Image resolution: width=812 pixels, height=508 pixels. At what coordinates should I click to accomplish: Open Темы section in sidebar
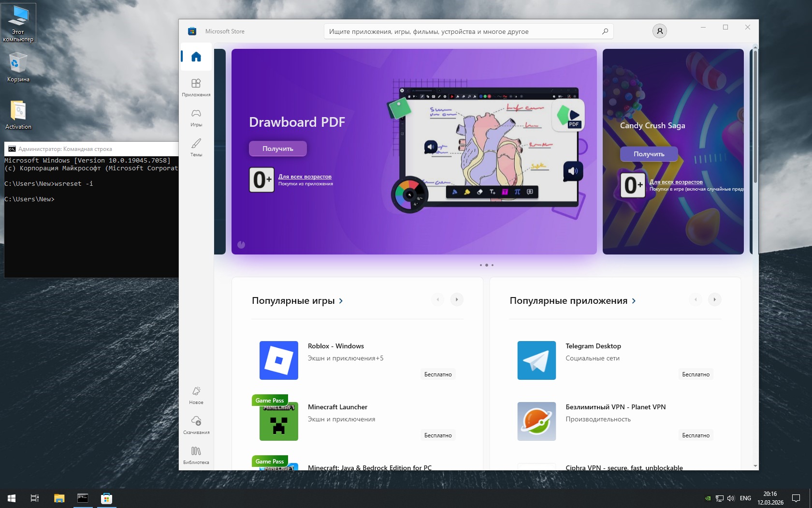click(196, 147)
